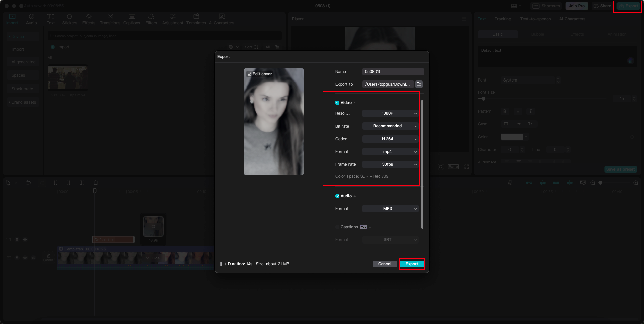
Task: Open the Transitions panel
Action: [x=110, y=19]
